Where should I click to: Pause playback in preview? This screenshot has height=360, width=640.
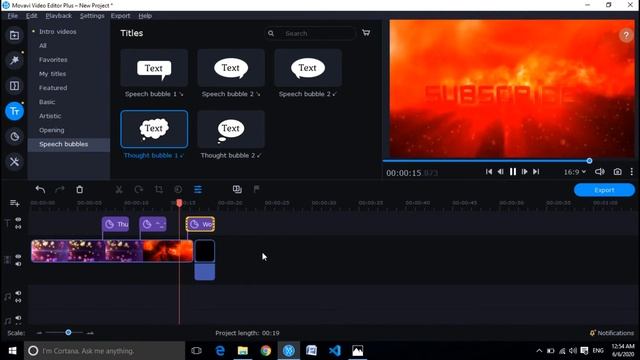click(x=513, y=172)
